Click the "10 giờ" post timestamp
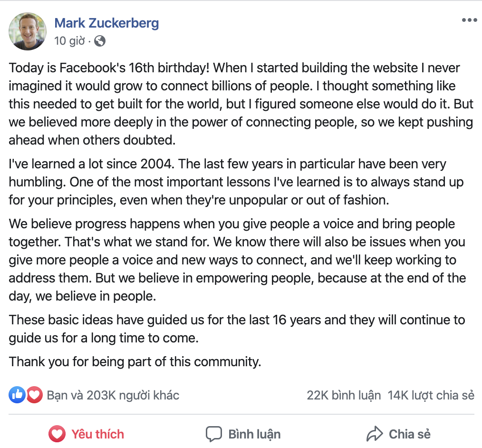The width and height of the screenshot is (482, 448). 69,41
